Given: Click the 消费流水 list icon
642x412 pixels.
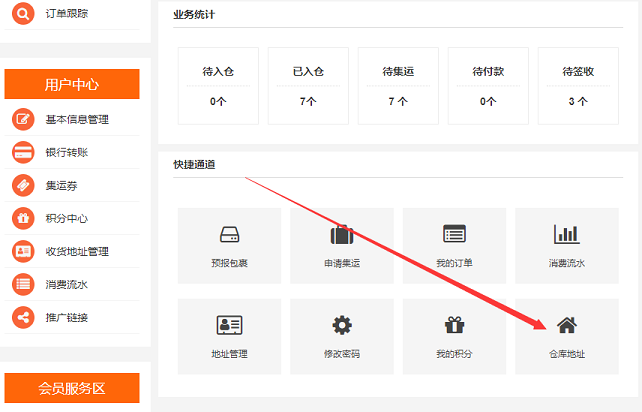Looking at the screenshot, I should pyautogui.click(x=23, y=285).
